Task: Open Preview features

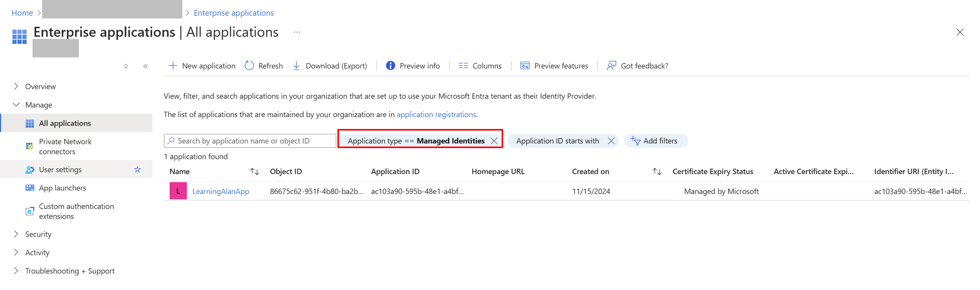Action: (554, 65)
